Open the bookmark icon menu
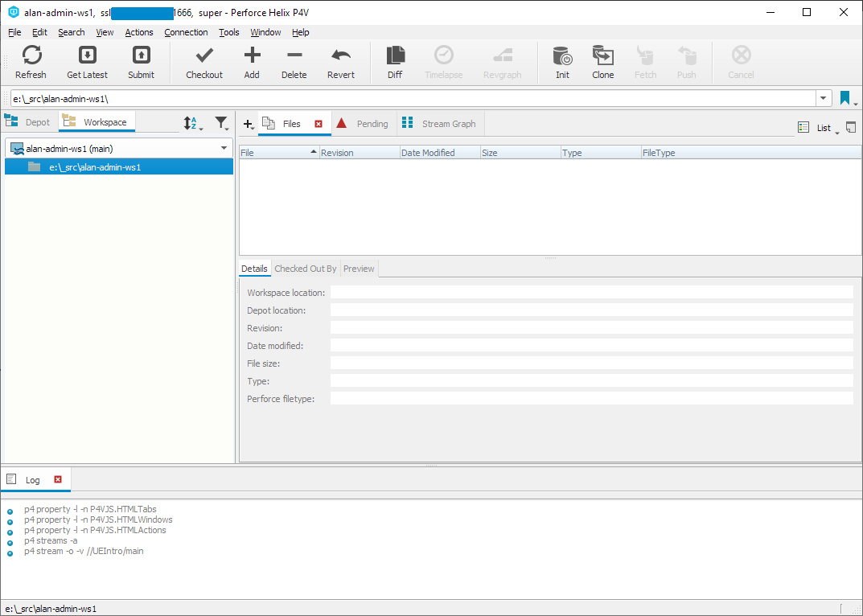The height and width of the screenshot is (616, 863). coord(849,99)
